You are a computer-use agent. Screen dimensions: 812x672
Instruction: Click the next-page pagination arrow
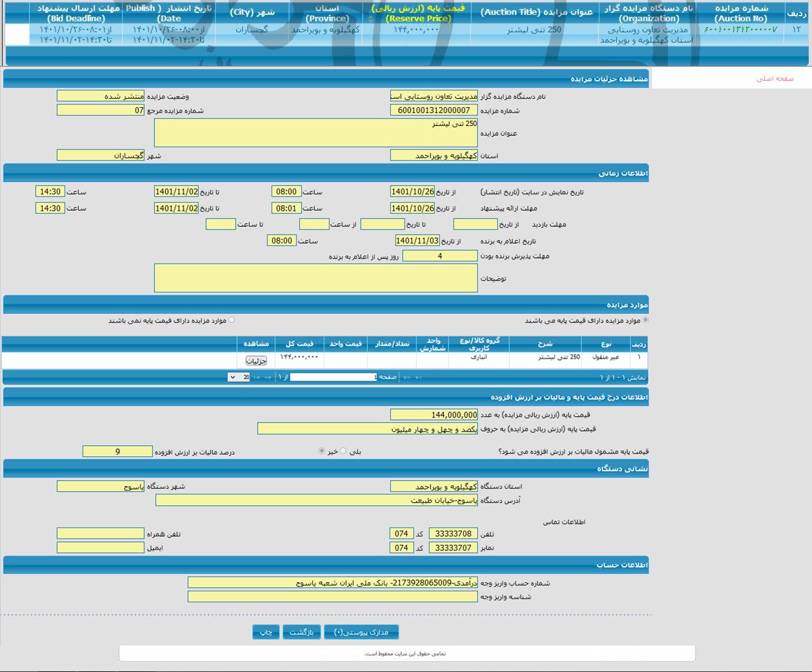[268, 377]
